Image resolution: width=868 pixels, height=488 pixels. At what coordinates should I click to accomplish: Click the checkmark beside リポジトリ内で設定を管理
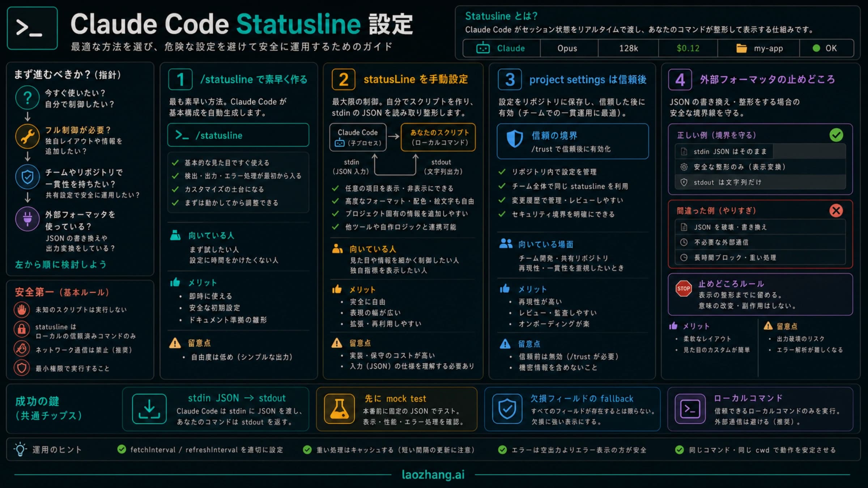pos(502,172)
